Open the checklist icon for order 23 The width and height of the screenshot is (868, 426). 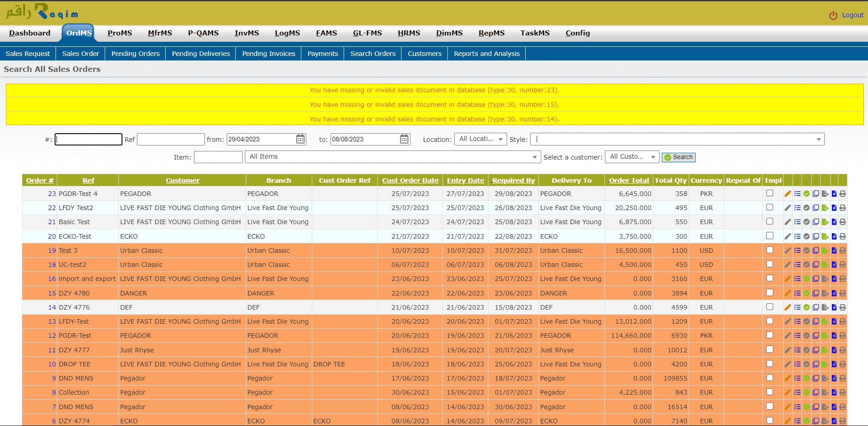pos(797,194)
